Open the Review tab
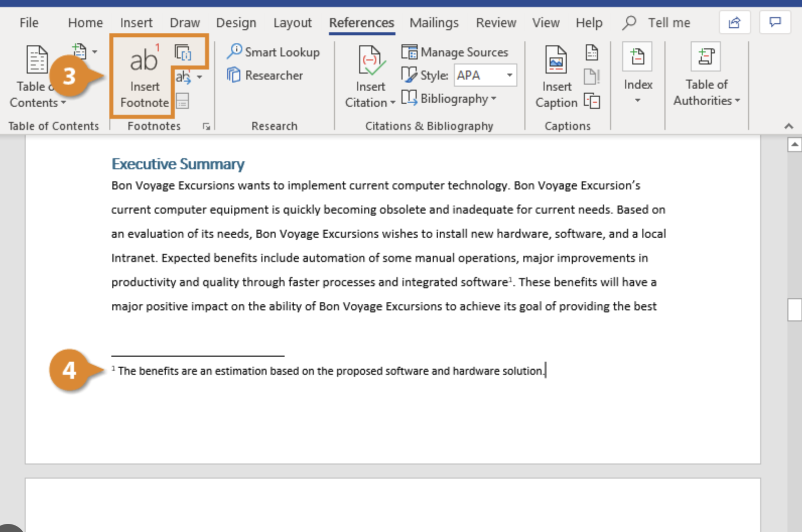The width and height of the screenshot is (802, 532). (496, 23)
